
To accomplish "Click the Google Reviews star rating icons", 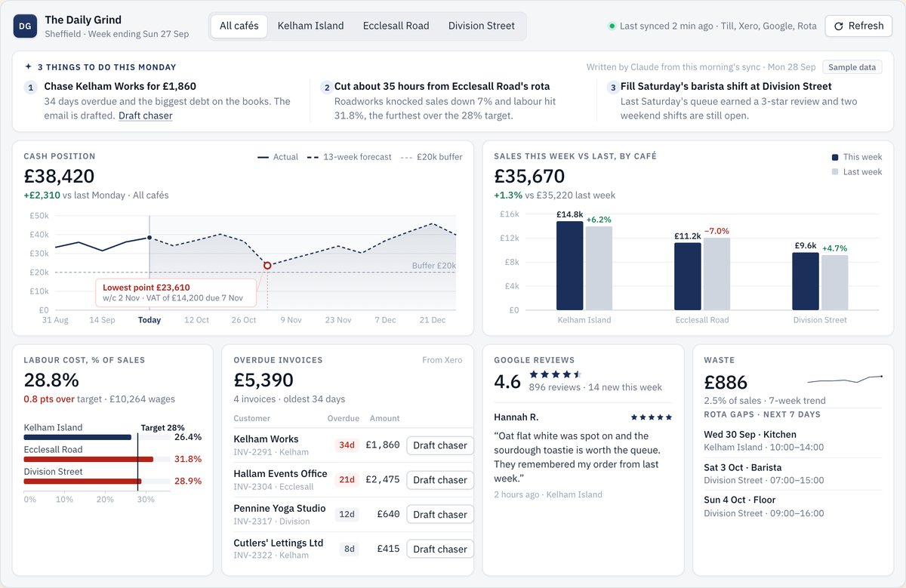I will (556, 374).
